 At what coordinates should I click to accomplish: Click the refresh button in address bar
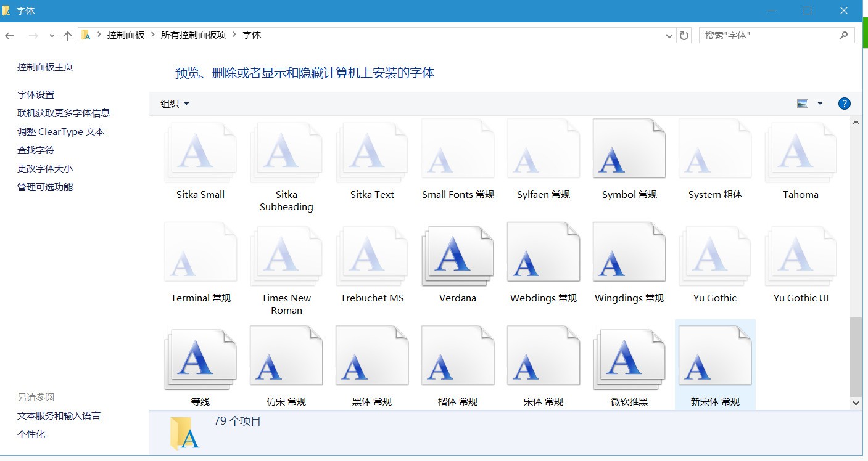pyautogui.click(x=684, y=36)
